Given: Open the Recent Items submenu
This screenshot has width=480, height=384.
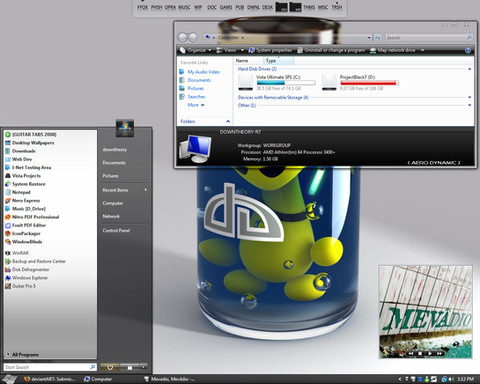Looking at the screenshot, I should [x=125, y=190].
